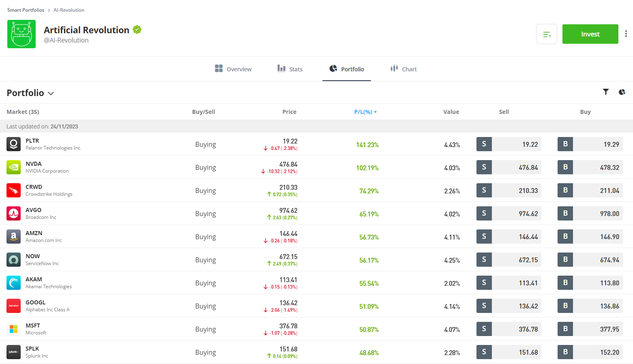Image resolution: width=633 pixels, height=364 pixels.
Task: Click the Artificial Revolution robot avatar
Action: pos(21,34)
